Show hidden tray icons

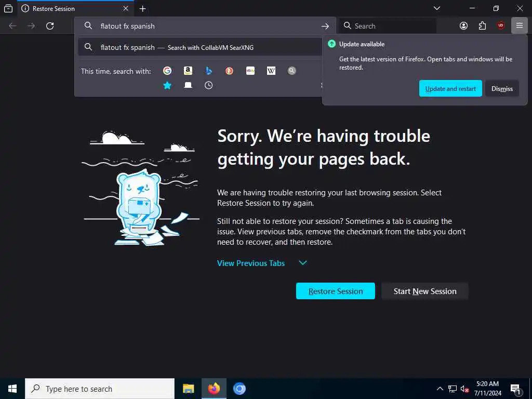tap(440, 389)
